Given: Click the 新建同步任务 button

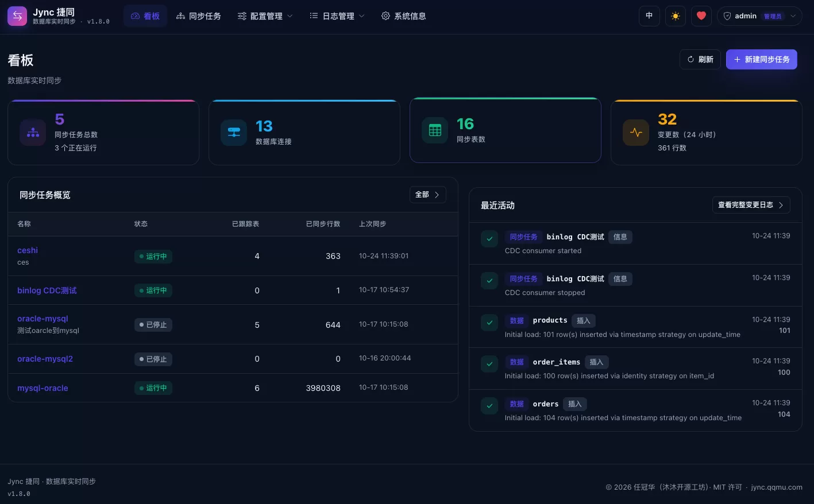Looking at the screenshot, I should pyautogui.click(x=762, y=59).
